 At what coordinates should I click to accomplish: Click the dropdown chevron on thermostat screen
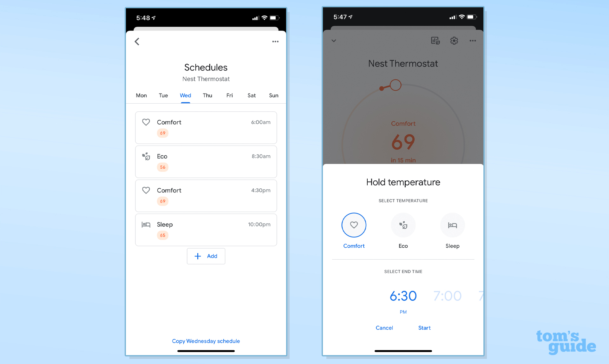tap(334, 41)
